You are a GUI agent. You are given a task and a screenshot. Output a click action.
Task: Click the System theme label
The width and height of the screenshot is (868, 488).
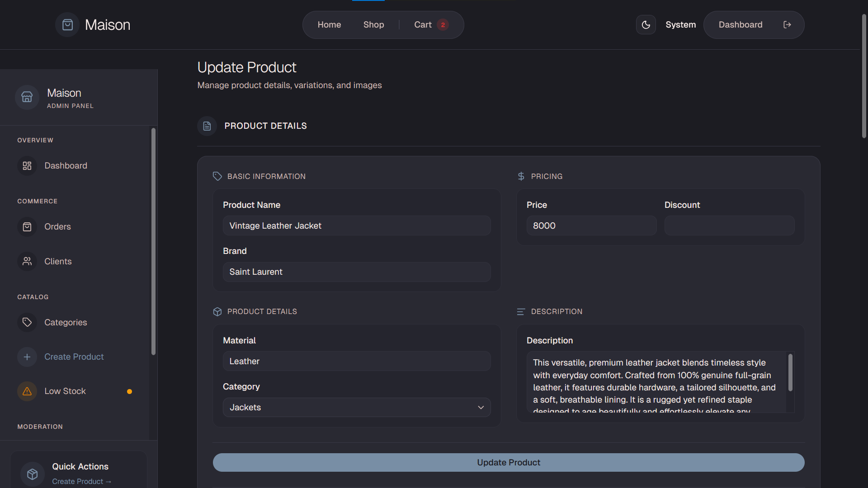pyautogui.click(x=680, y=25)
